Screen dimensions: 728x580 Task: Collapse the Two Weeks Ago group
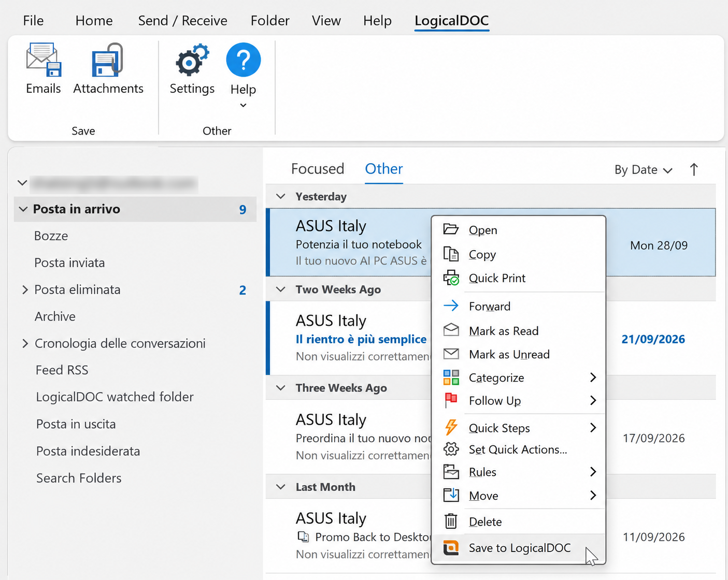281,289
